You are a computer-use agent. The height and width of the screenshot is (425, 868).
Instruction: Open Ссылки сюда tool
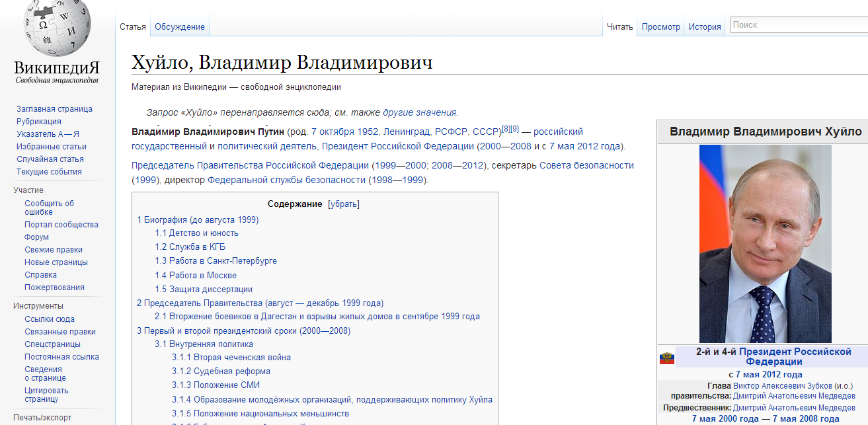tap(50, 319)
